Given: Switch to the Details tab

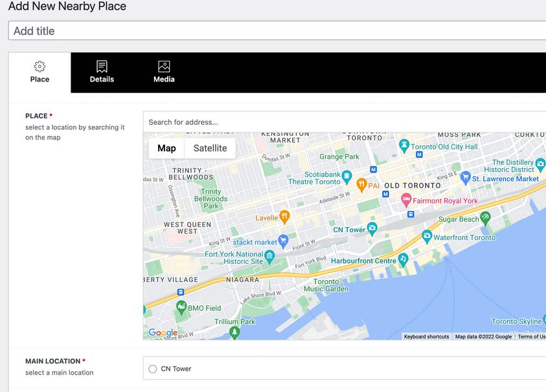Looking at the screenshot, I should [102, 72].
